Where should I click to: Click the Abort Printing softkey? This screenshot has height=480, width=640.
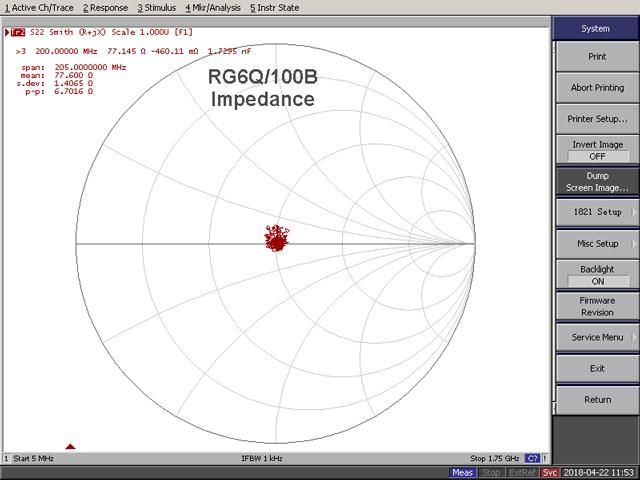pyautogui.click(x=597, y=88)
